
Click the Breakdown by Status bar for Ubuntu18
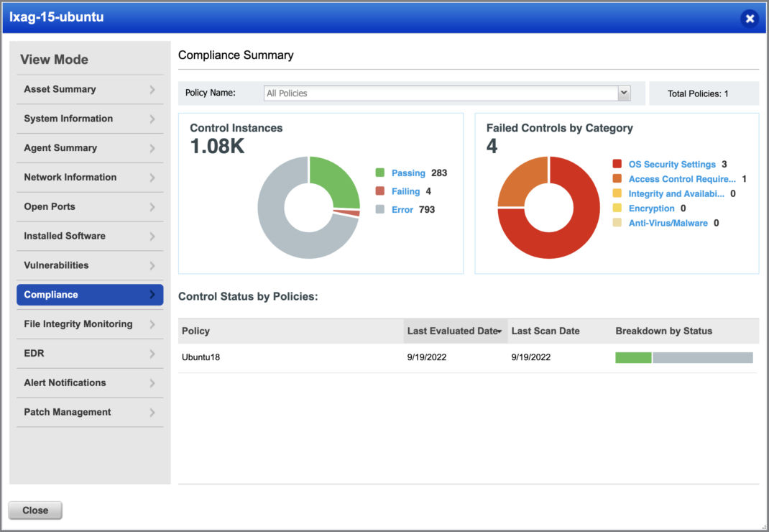pos(683,357)
